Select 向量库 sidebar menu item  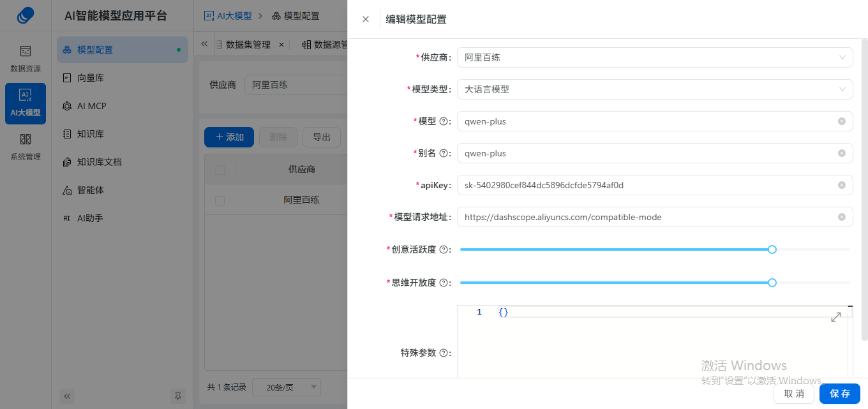pos(123,78)
